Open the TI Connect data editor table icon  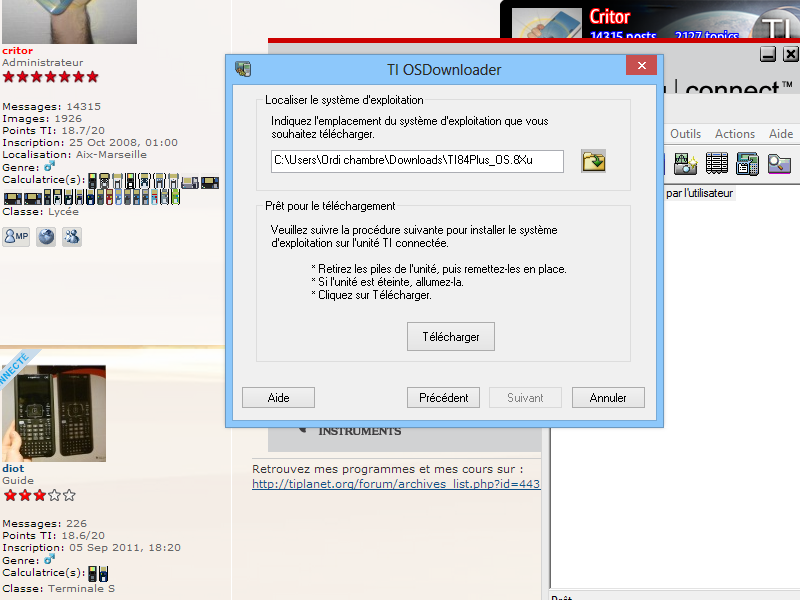pyautogui.click(x=717, y=164)
